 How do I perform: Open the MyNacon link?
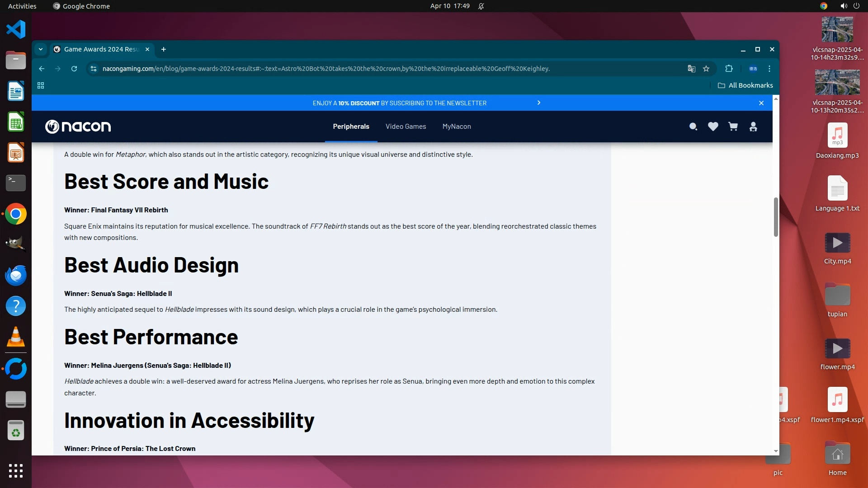coord(457,127)
